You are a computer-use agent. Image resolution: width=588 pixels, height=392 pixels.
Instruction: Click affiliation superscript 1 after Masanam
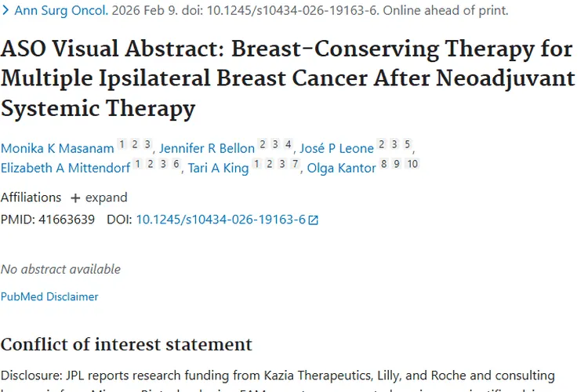(x=122, y=144)
